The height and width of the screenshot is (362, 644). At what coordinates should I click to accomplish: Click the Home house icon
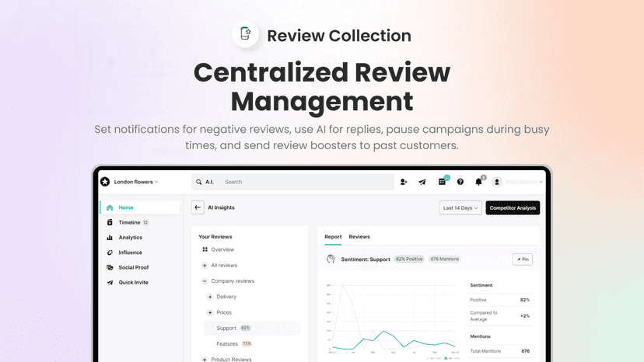[110, 207]
